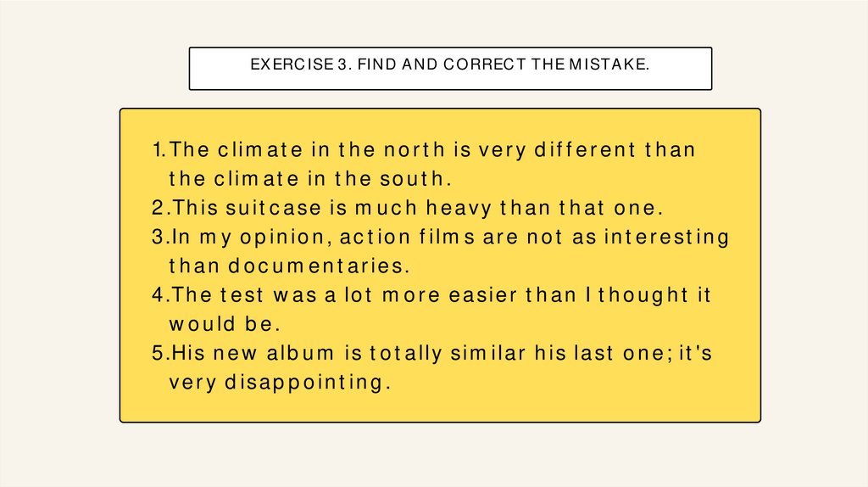Click the word "CORRECT" in the heading
Screen dimensions: 868x487
click(484, 64)
